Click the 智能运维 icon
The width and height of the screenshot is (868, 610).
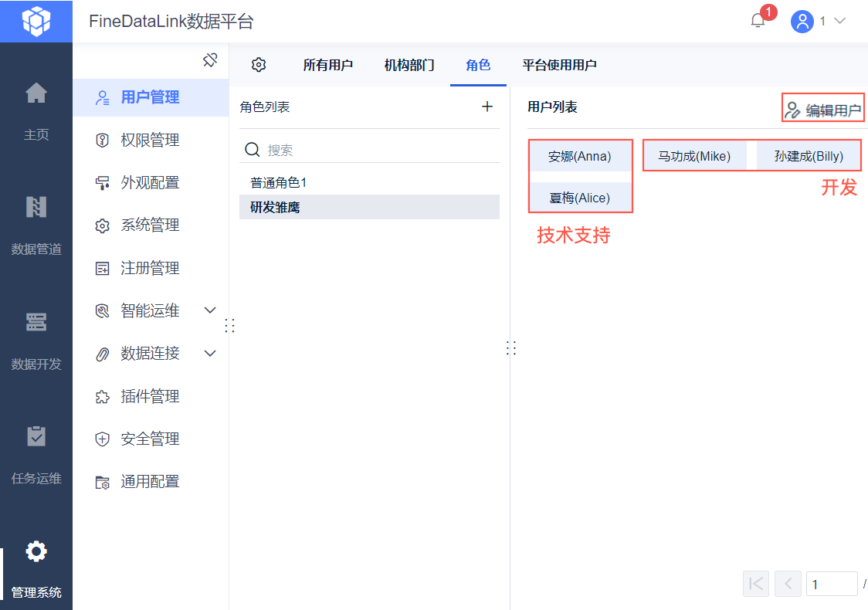[x=103, y=311]
